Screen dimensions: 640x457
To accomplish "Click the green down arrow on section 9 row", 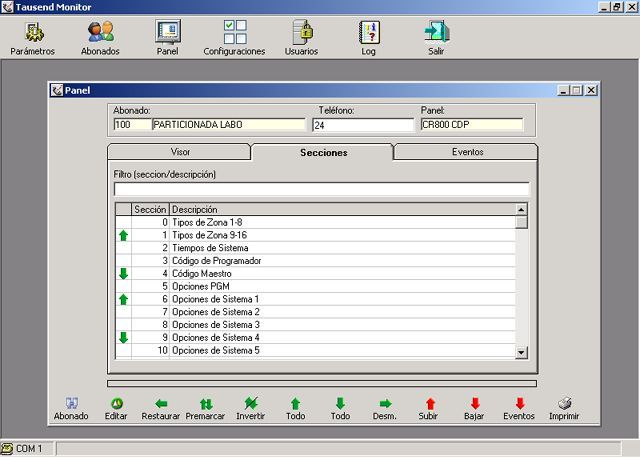I will tap(123, 338).
